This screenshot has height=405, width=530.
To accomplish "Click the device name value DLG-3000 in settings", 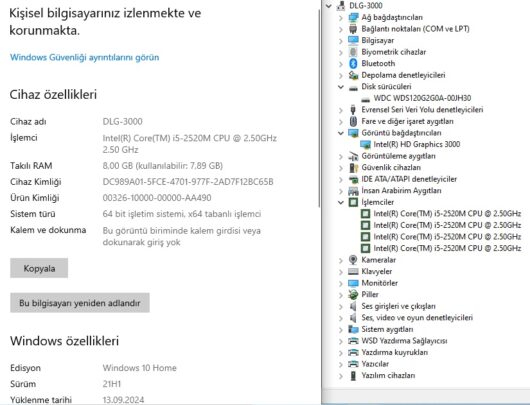I will pos(122,121).
